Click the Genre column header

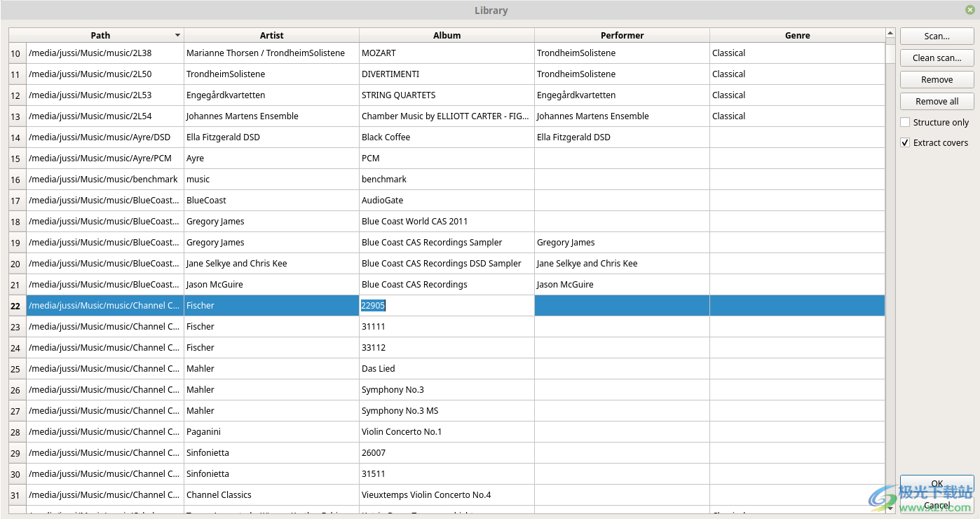point(798,36)
